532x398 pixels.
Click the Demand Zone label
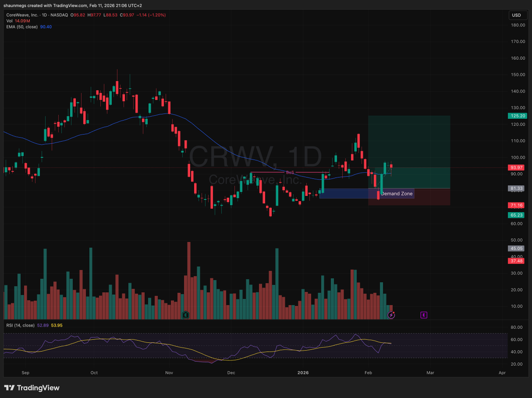[x=397, y=194]
